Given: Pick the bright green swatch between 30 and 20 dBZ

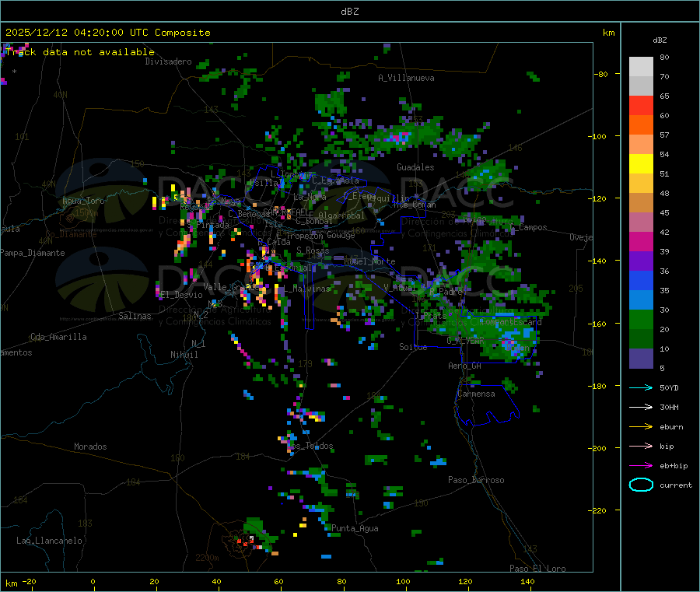Looking at the screenshot, I should point(641,319).
